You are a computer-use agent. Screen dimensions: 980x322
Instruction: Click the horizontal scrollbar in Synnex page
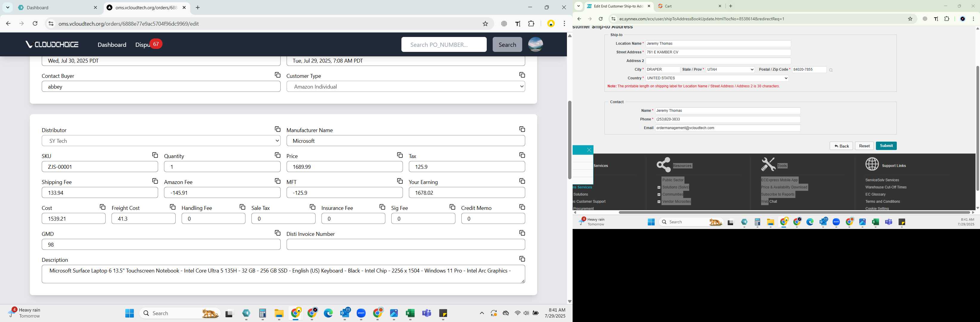[x=794, y=213]
